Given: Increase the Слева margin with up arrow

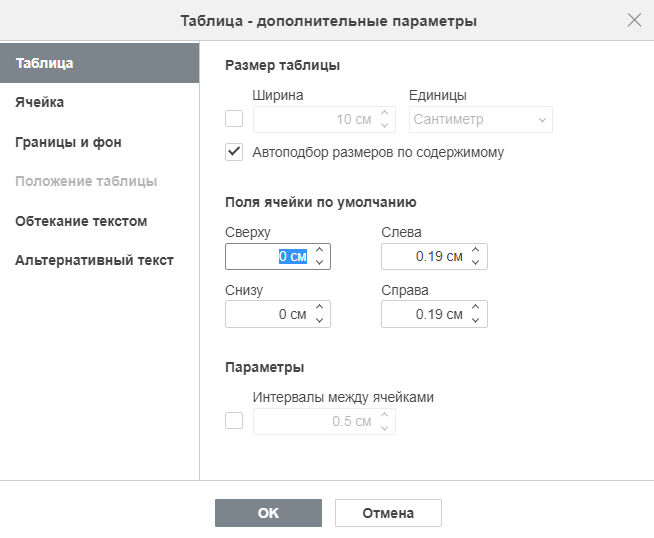Looking at the screenshot, I should (475, 250).
